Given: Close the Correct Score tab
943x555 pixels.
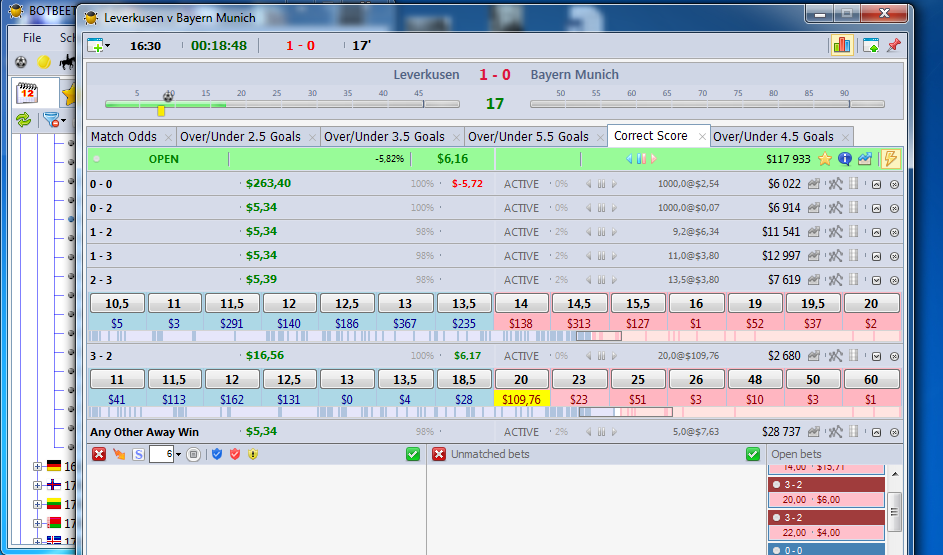Looking at the screenshot, I should point(702,136).
